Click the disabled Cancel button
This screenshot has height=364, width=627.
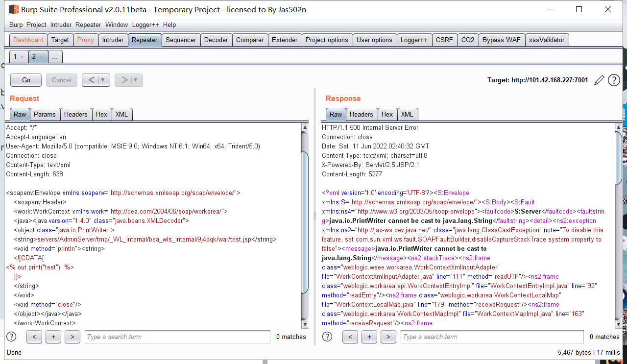click(62, 80)
